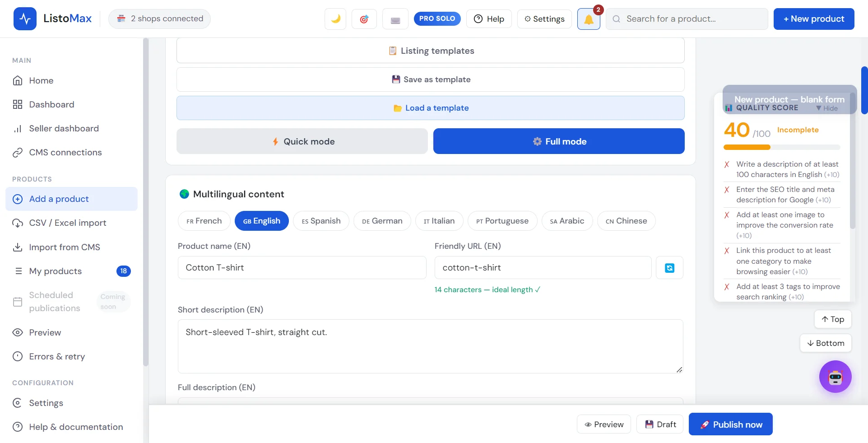
Task: Expand Listing templates section
Action: click(431, 51)
